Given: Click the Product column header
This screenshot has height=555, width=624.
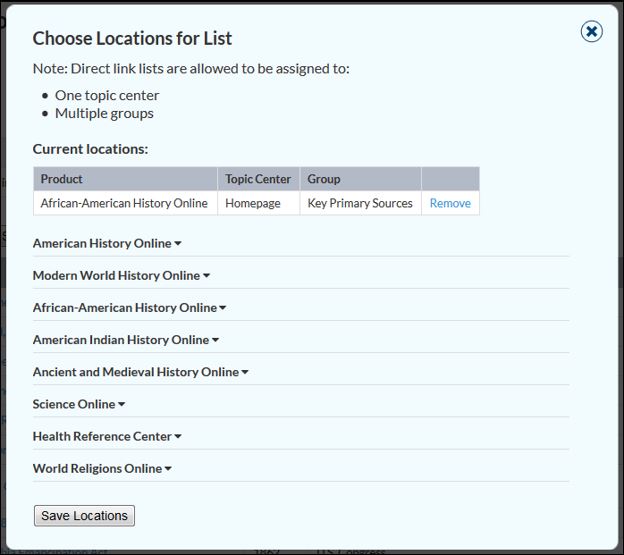Looking at the screenshot, I should 125,179.
